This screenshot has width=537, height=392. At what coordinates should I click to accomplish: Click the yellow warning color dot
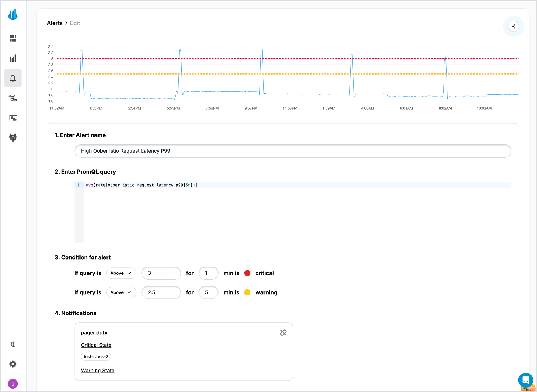(x=247, y=292)
